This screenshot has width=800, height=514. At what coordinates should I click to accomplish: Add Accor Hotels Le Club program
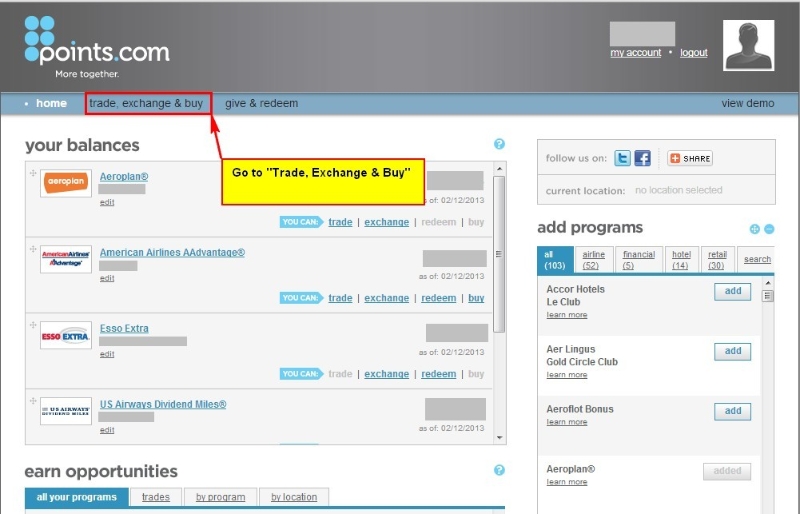[732, 292]
